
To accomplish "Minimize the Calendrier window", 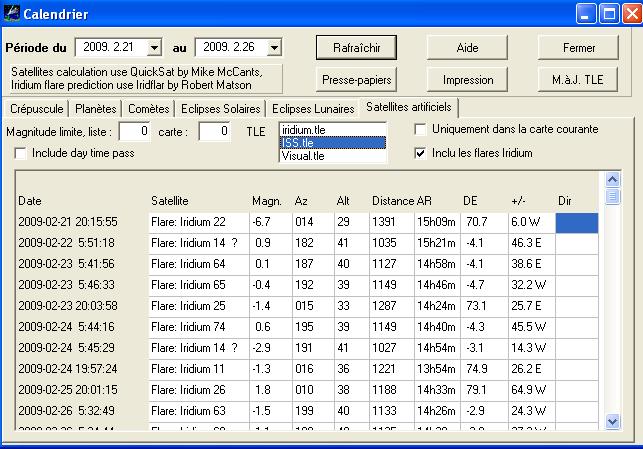I will [585, 14].
